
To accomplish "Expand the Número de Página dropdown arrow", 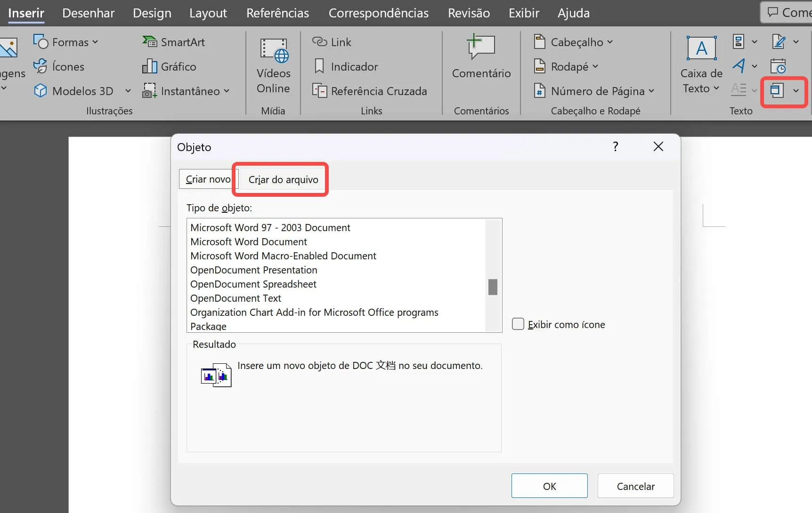I will pos(651,91).
